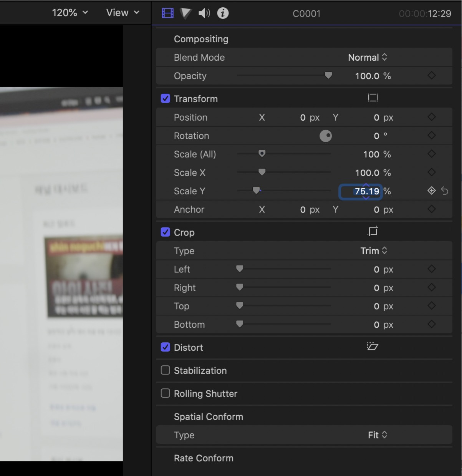Click the Crop Top slider handle
462x476 pixels.
click(x=240, y=306)
